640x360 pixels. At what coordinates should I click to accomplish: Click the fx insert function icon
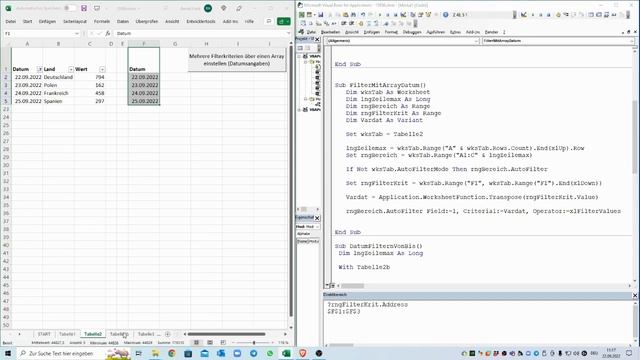click(108, 33)
